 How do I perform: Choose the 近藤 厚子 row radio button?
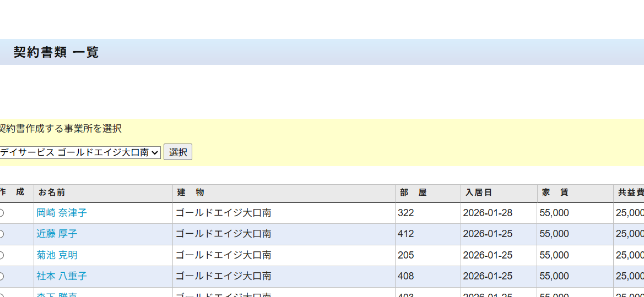[2, 234]
